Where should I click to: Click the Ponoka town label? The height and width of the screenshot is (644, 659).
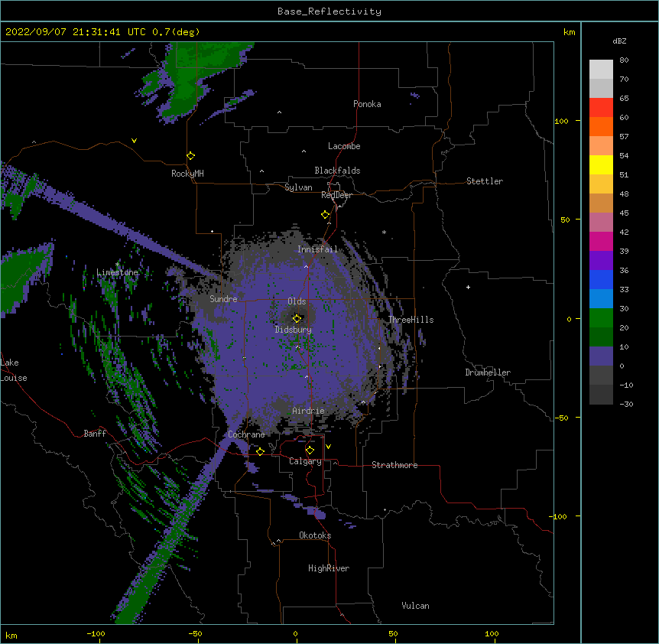coord(367,104)
